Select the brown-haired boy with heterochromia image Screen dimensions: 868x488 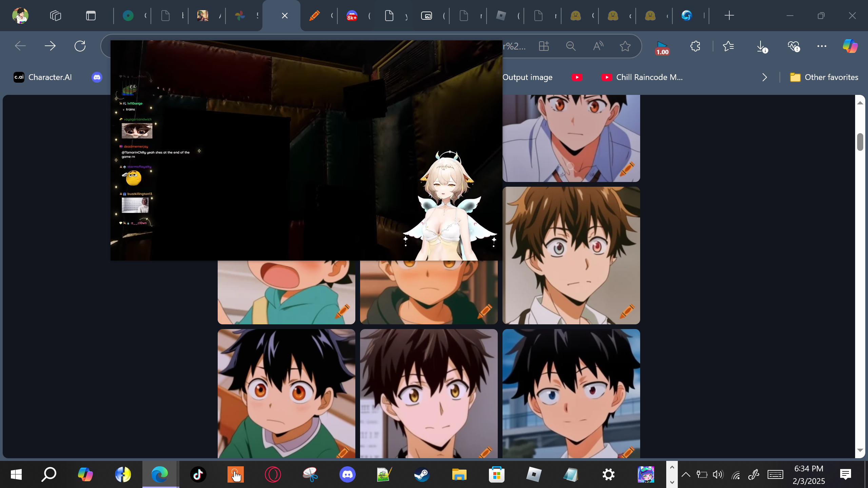tap(571, 256)
